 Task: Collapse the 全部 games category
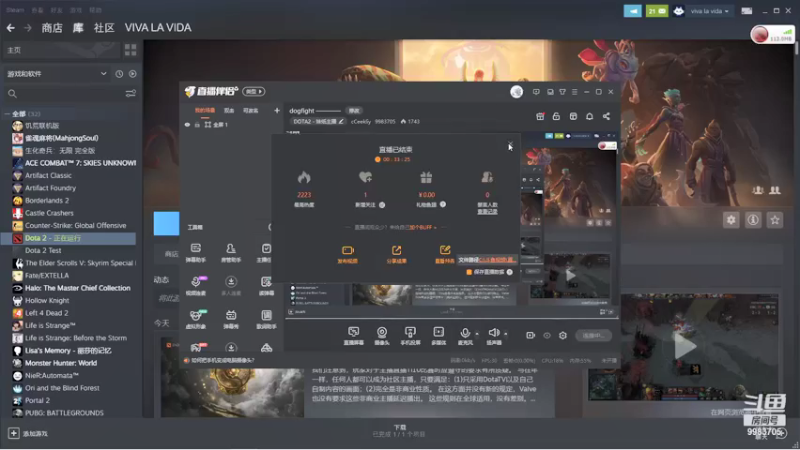click(x=7, y=113)
